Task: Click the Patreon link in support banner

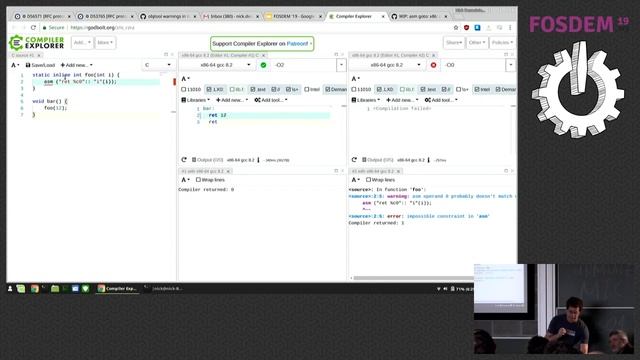Action: (298, 44)
